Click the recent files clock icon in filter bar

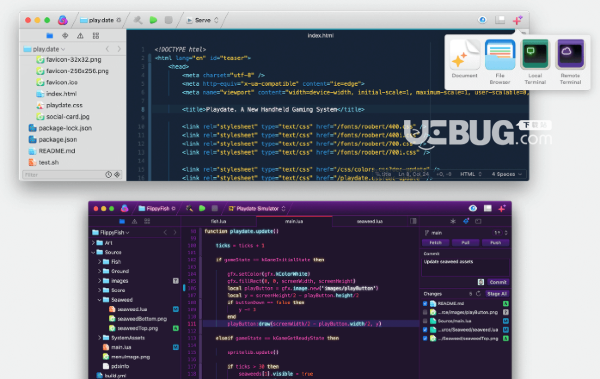[109, 175]
